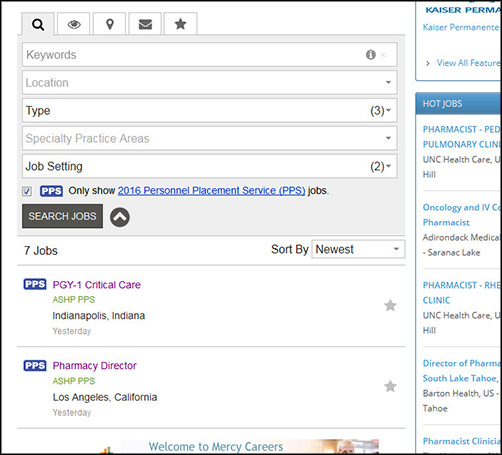Save PGY-1 Critical Care job with star
This screenshot has height=455, width=502.
390,305
